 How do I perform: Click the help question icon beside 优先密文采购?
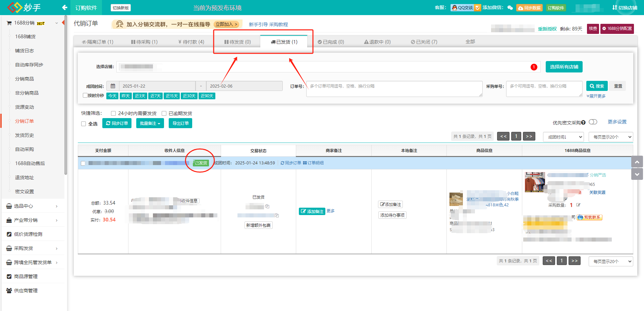click(583, 123)
